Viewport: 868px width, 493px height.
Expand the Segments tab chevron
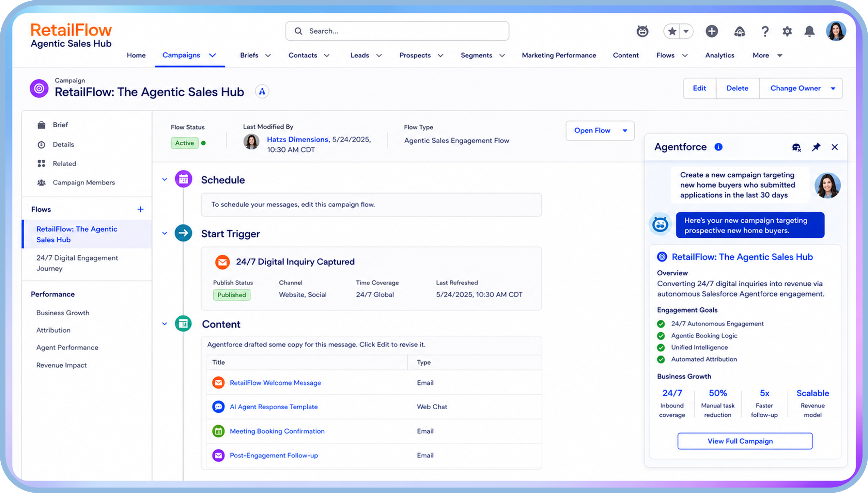coord(502,55)
